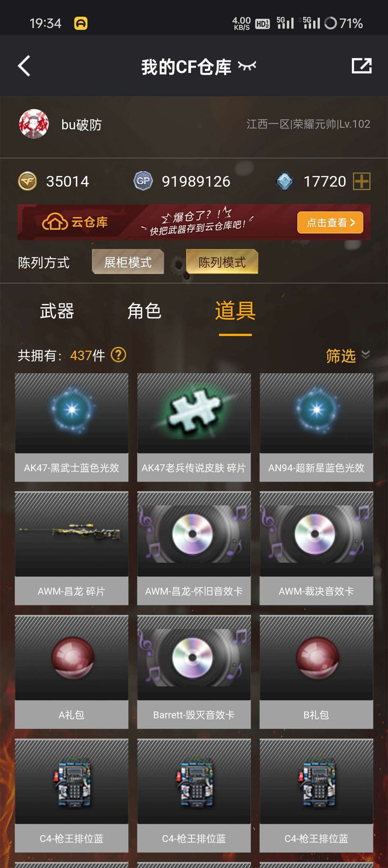Select the Barrett-毁灭音效卡 item
388x868 pixels.
tap(194, 672)
